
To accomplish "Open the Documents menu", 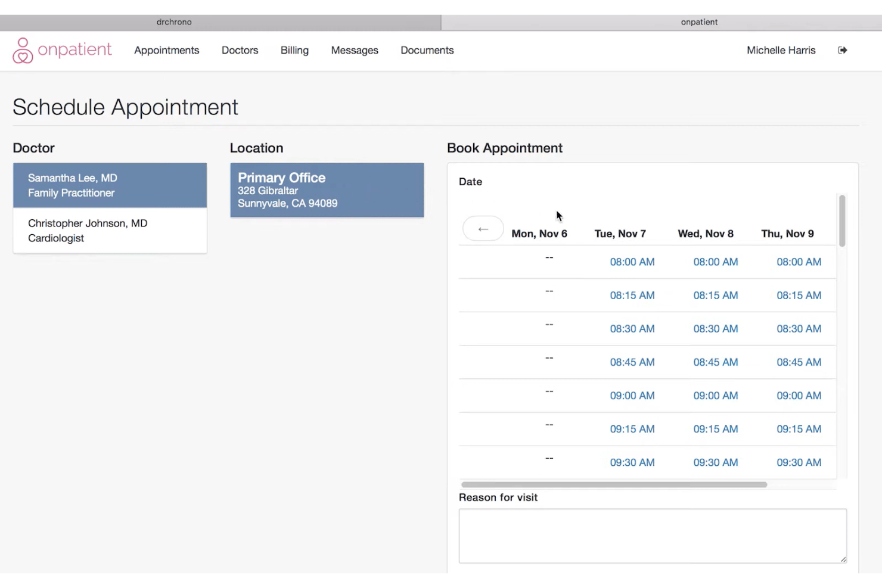I will (x=427, y=51).
